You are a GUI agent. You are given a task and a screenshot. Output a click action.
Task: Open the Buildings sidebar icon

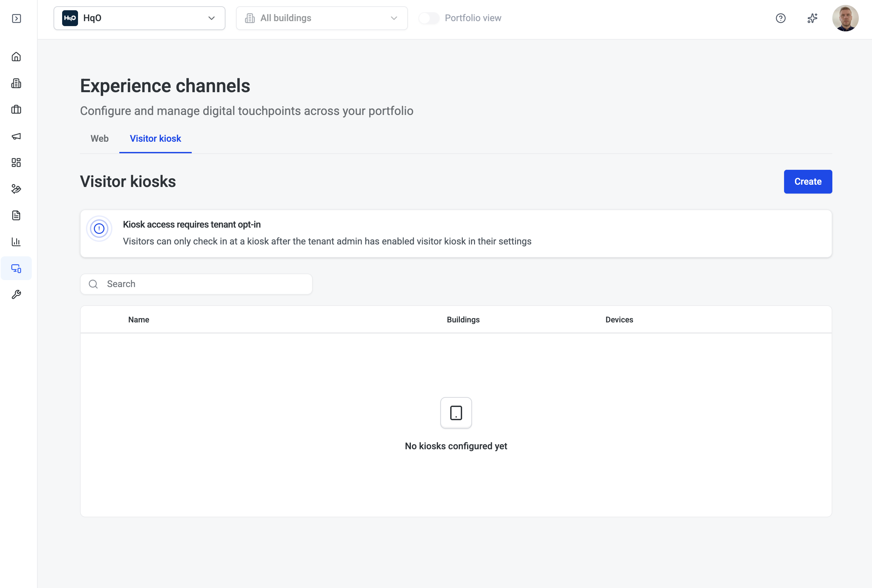tap(16, 83)
